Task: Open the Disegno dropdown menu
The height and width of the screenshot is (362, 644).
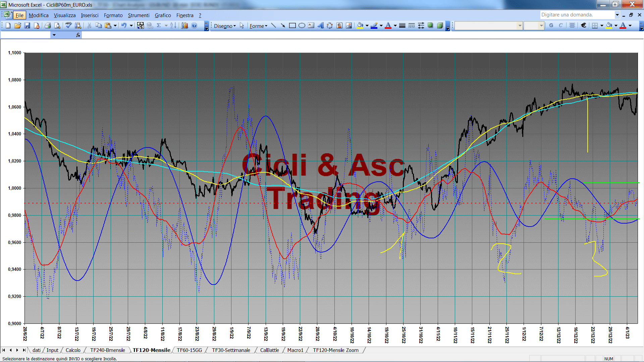Action: point(225,26)
